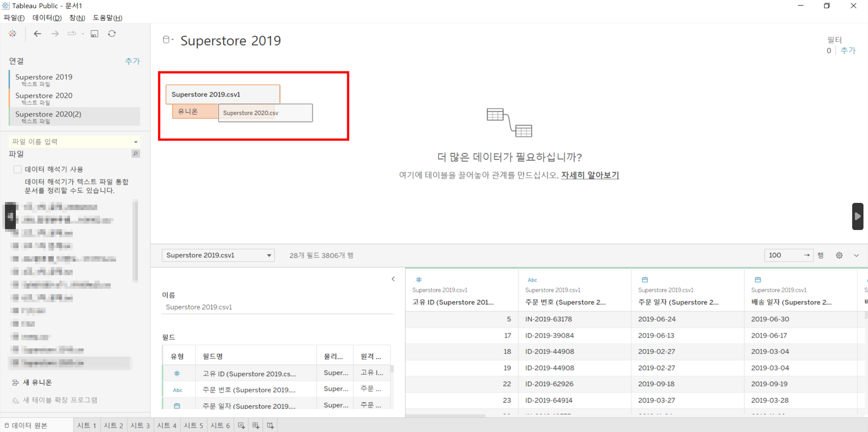The image size is (868, 432).
Task: Switch to the 시트 3 tab
Action: [140, 425]
